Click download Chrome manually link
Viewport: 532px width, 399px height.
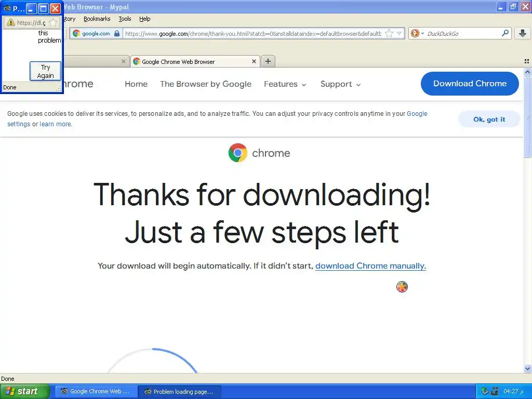coord(370,265)
